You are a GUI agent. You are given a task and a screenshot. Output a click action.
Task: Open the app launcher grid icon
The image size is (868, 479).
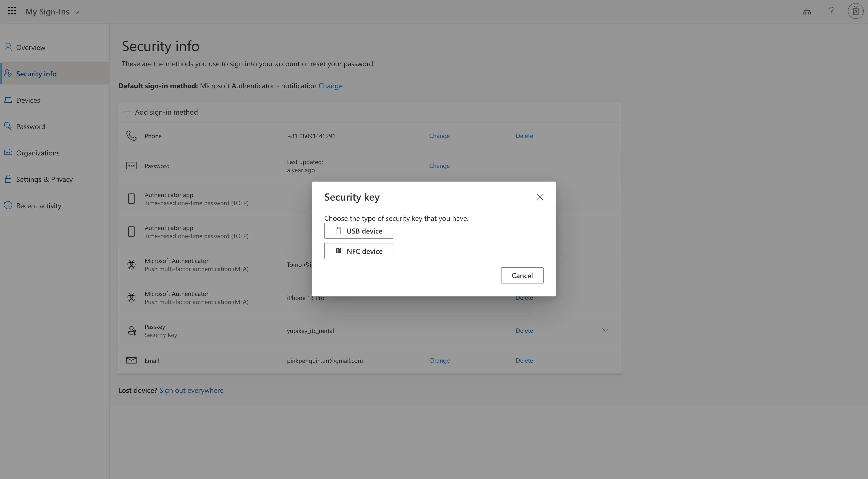[12, 11]
